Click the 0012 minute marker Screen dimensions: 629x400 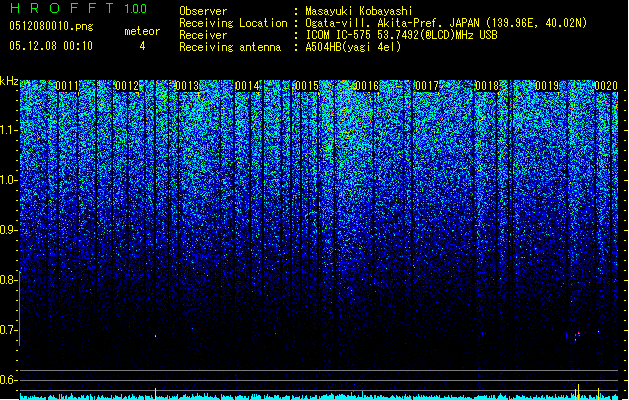[127, 86]
